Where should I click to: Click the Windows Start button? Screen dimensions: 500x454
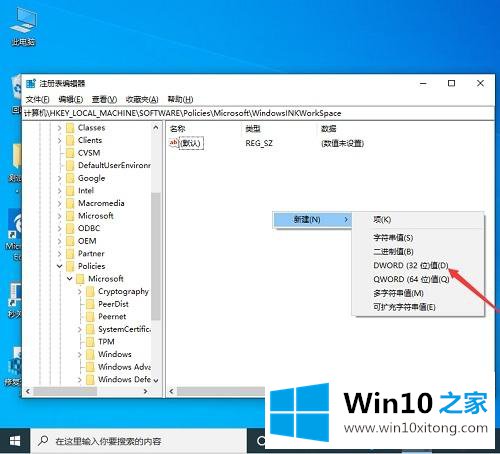coord(15,441)
